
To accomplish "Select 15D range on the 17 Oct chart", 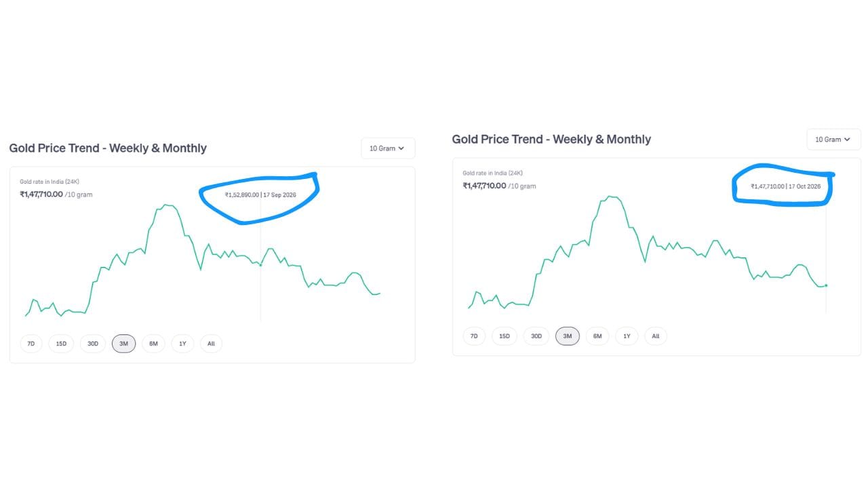I will tap(505, 336).
